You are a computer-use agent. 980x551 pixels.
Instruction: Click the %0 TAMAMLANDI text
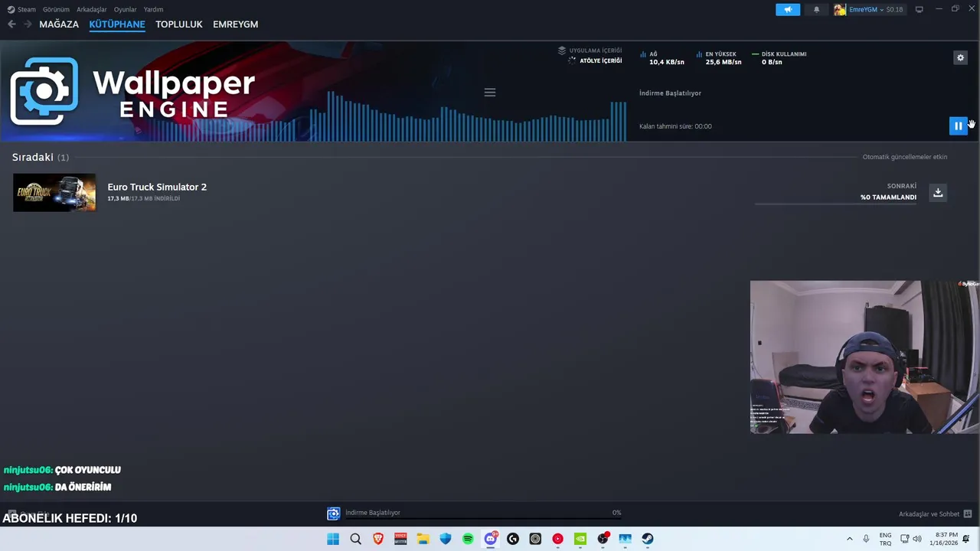click(x=888, y=197)
